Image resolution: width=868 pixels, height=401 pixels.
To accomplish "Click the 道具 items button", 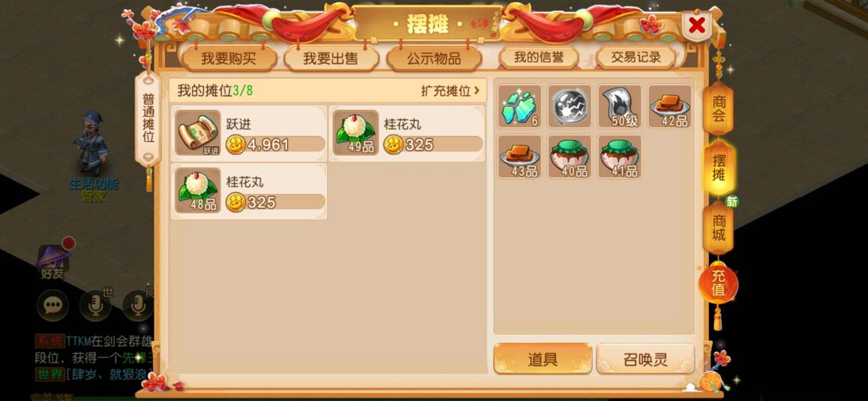I will (542, 360).
